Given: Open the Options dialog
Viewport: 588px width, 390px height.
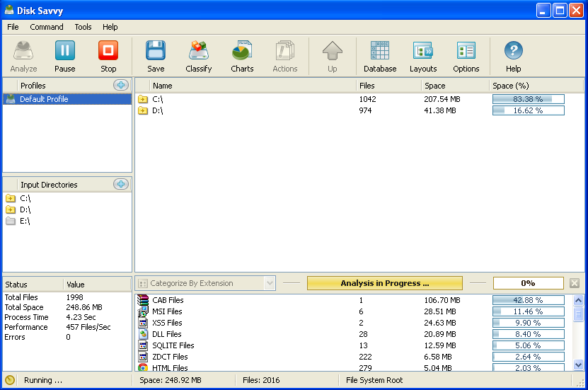Looking at the screenshot, I should (x=466, y=57).
